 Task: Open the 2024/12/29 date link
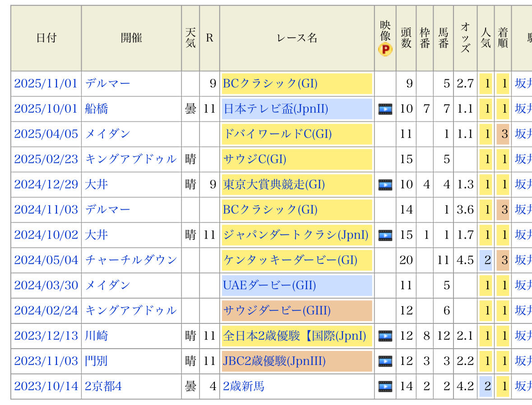pos(46,184)
